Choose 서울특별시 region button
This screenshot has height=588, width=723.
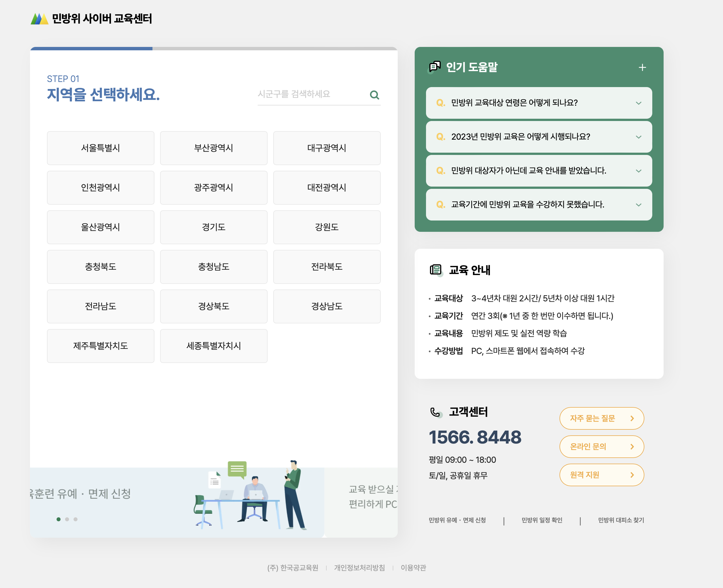coord(101,148)
